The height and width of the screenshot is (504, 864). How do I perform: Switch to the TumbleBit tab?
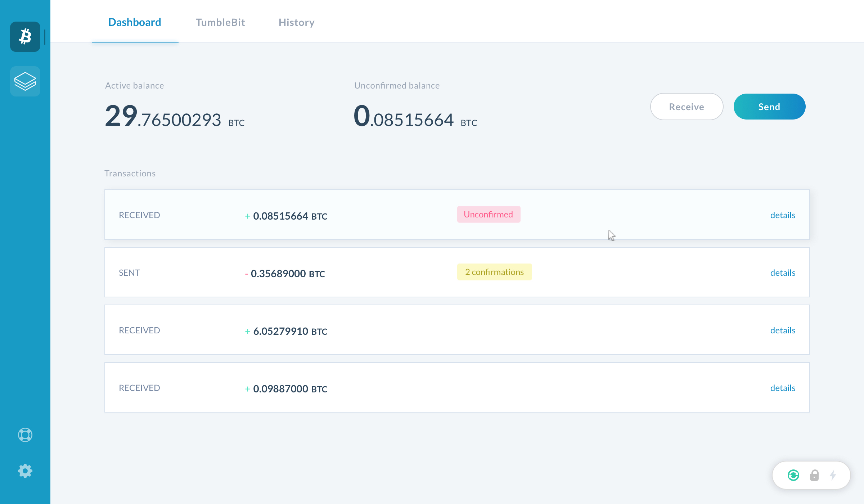click(x=220, y=22)
